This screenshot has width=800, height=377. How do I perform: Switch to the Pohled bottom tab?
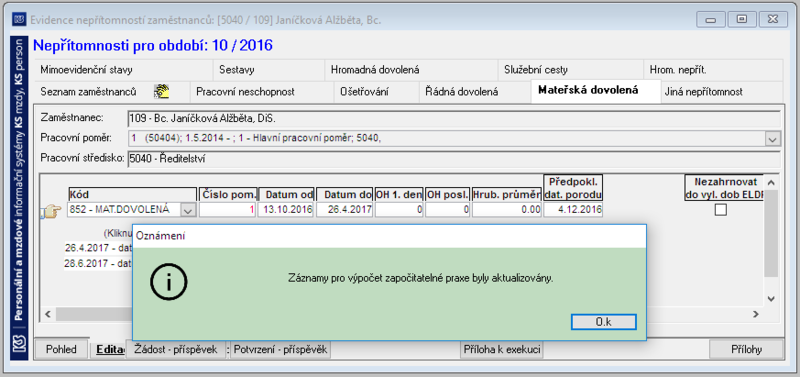pos(61,349)
